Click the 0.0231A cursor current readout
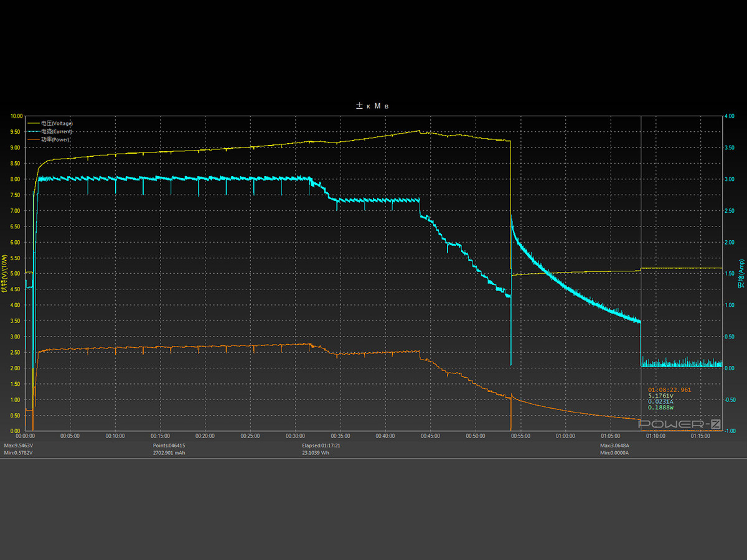Viewport: 747px width, 560px height. [660, 401]
